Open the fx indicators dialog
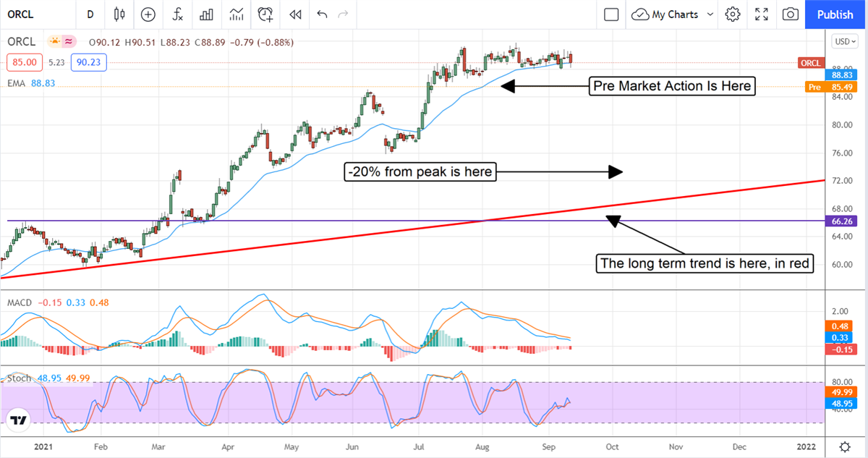Viewport: 868px width, 458px height. point(177,14)
